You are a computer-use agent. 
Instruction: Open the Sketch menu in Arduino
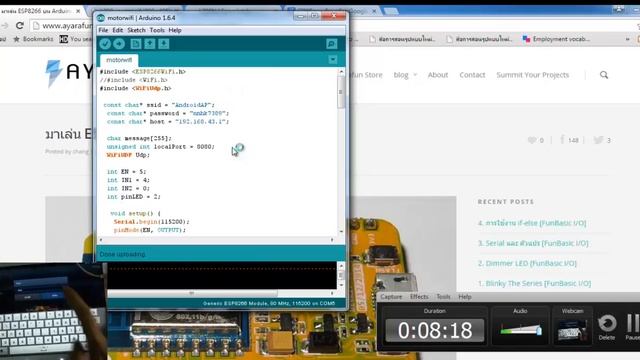(136, 30)
